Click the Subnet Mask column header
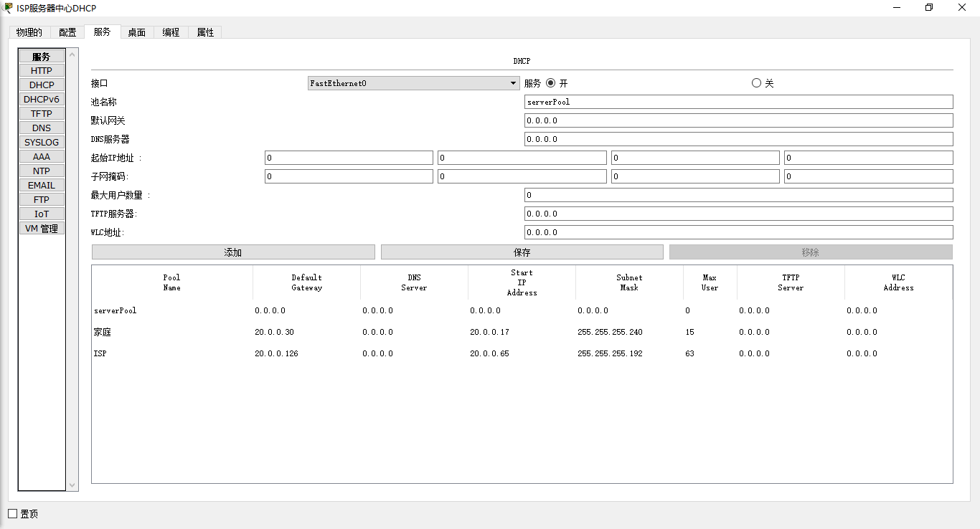Screen dimensions: 980x529 (x=629, y=282)
